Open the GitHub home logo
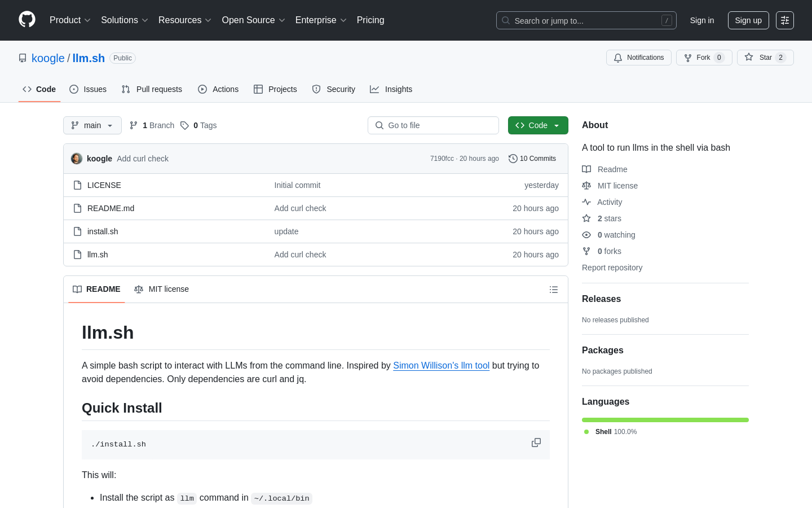The height and width of the screenshot is (508, 812). pyautogui.click(x=27, y=20)
